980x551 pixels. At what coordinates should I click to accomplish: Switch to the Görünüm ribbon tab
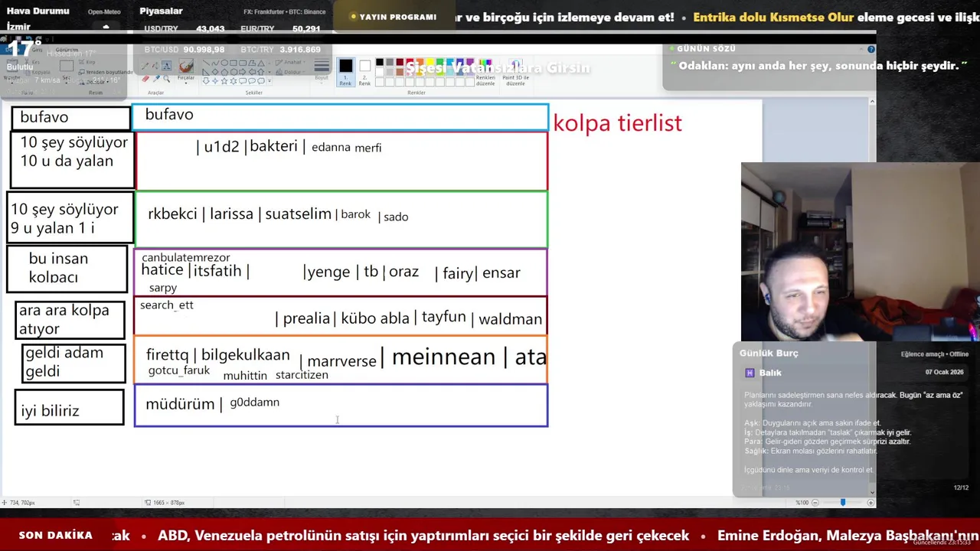coord(67,51)
